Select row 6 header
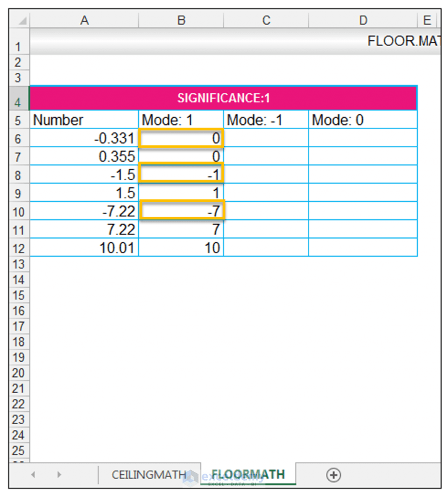 point(19,138)
